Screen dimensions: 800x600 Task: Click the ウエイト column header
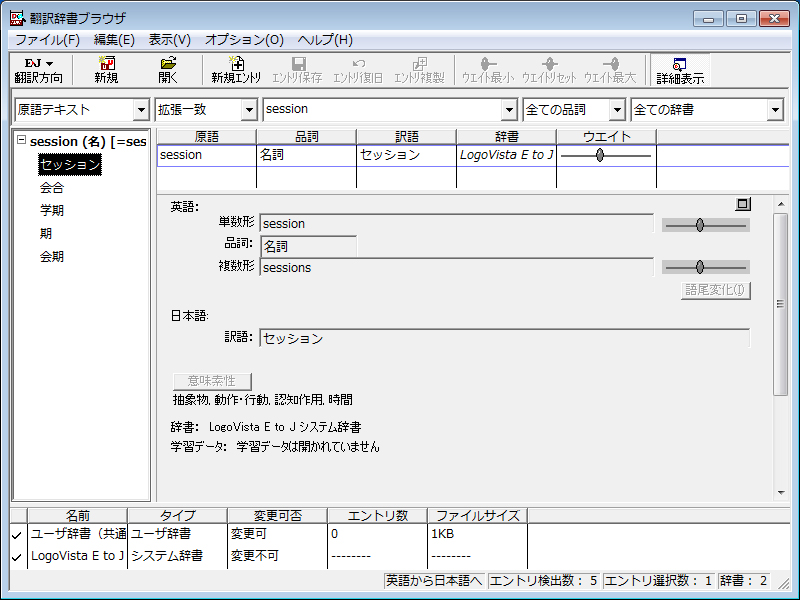pos(606,136)
